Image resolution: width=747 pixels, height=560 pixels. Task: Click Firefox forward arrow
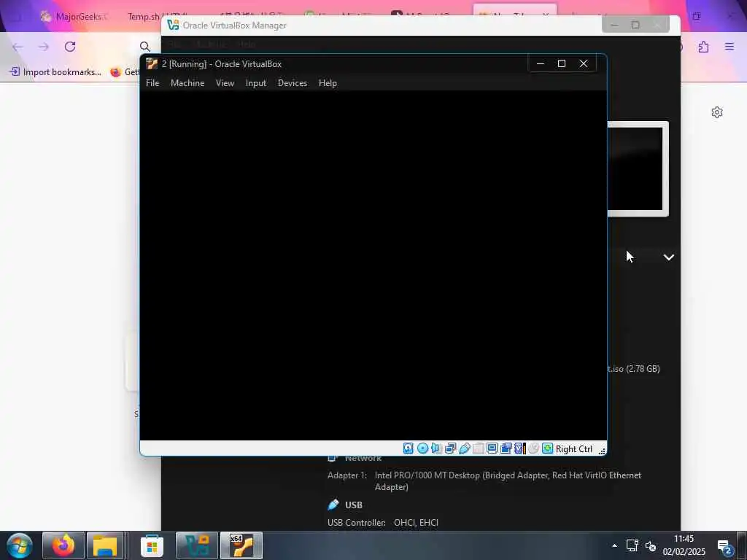[44, 47]
